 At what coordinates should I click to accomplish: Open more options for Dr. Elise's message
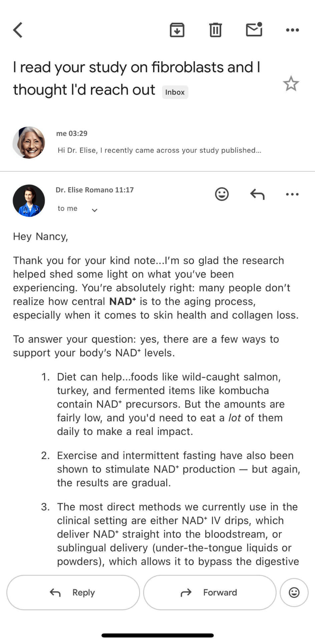(292, 194)
